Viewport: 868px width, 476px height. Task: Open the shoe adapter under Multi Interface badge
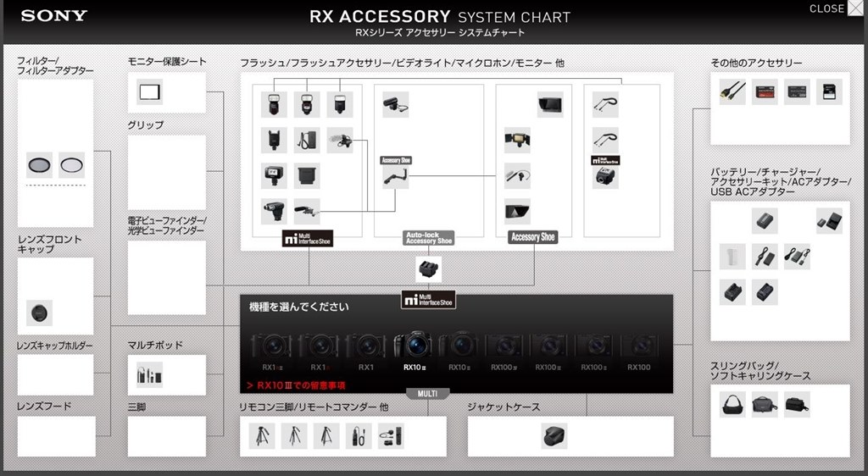605,177
